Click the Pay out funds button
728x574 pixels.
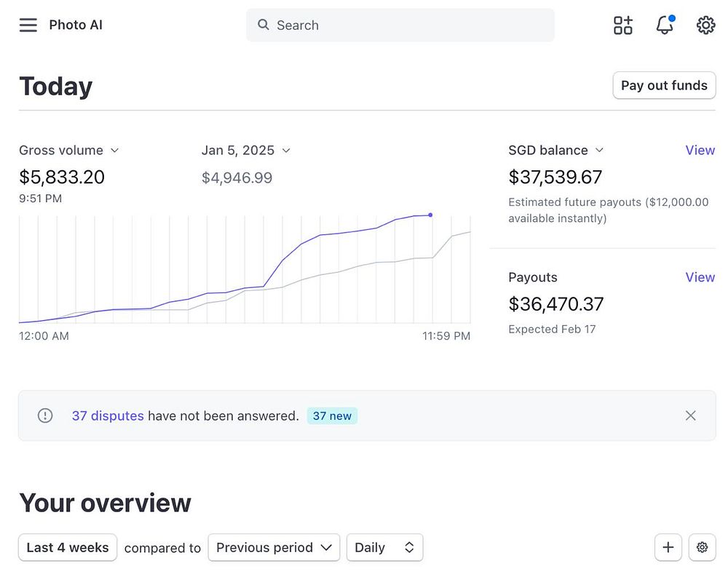pos(664,85)
